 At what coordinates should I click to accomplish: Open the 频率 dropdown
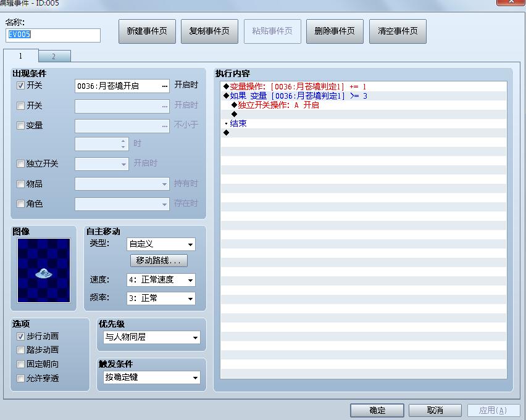161,299
